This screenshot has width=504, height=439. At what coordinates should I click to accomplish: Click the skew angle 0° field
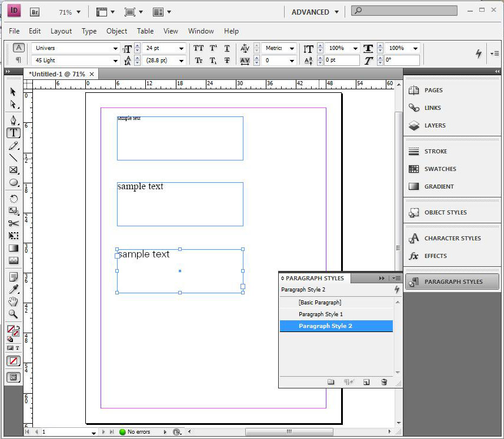click(x=402, y=60)
